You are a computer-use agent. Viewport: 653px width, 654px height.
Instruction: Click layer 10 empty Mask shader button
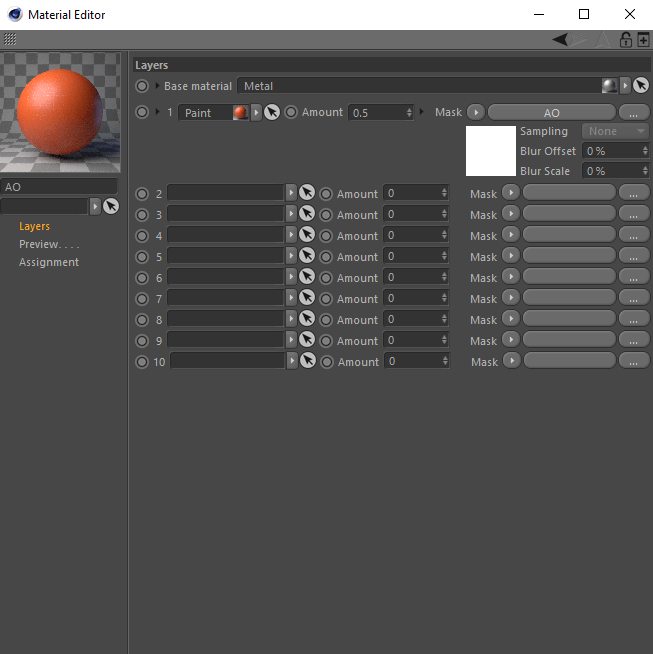coord(570,361)
